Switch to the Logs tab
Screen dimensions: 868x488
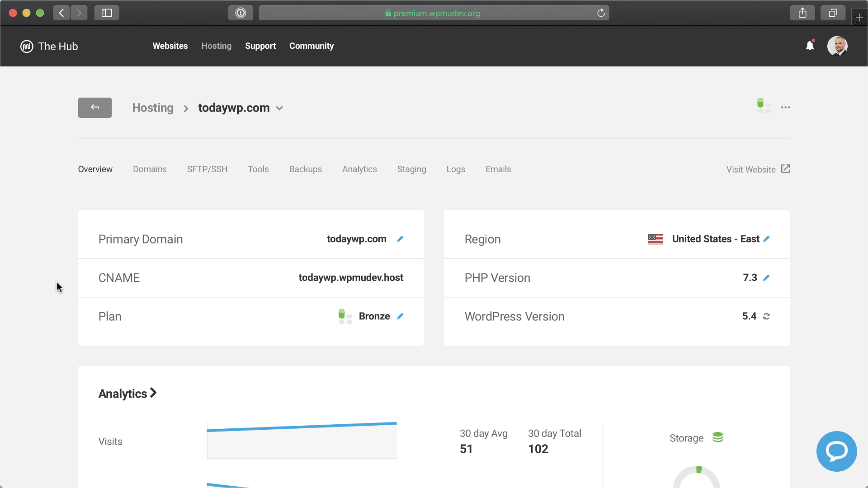[x=456, y=169]
